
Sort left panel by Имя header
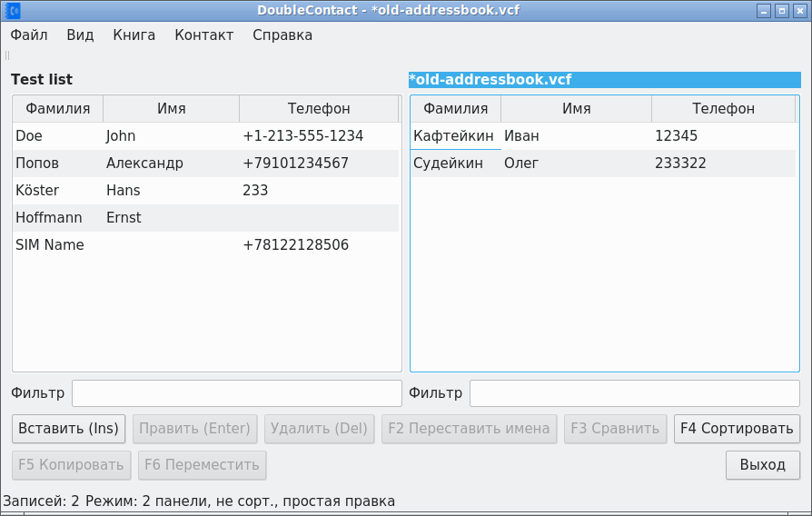[172, 109]
